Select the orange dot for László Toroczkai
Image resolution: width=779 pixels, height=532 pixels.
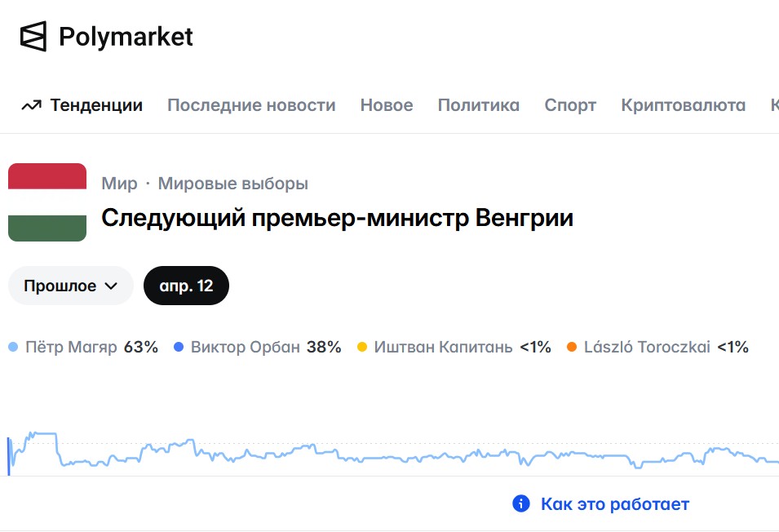(572, 347)
